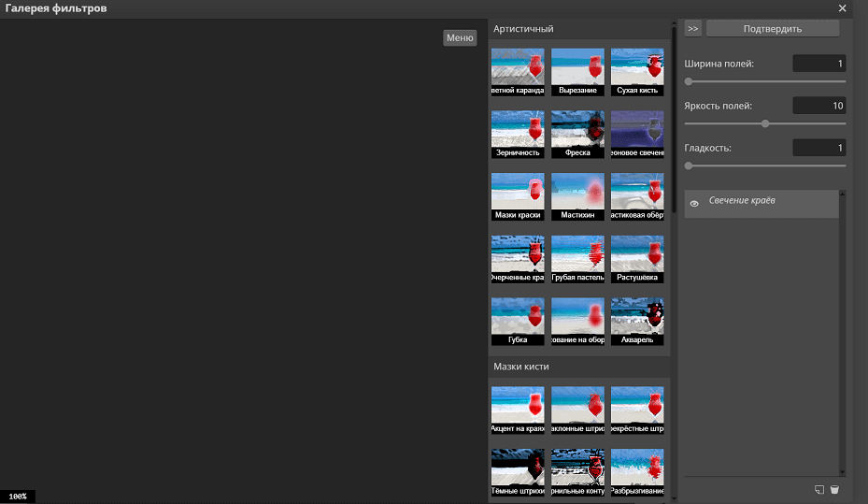Toggle visibility eye of Свечение краёв

point(694,204)
